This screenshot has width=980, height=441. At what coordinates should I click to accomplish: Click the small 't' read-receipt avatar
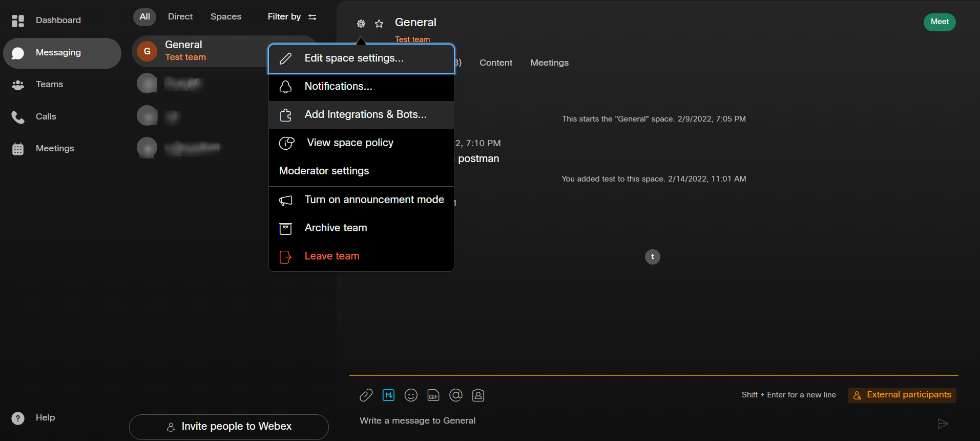tap(653, 256)
